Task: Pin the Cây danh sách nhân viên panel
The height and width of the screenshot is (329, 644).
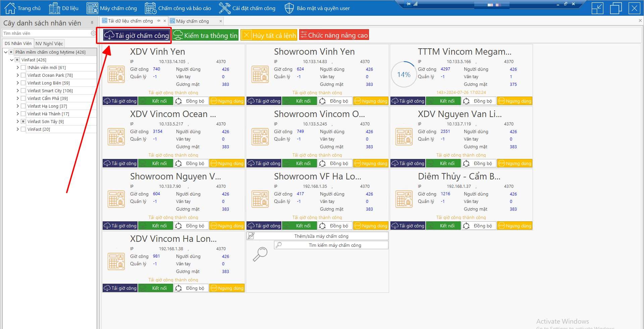Action: point(92,23)
